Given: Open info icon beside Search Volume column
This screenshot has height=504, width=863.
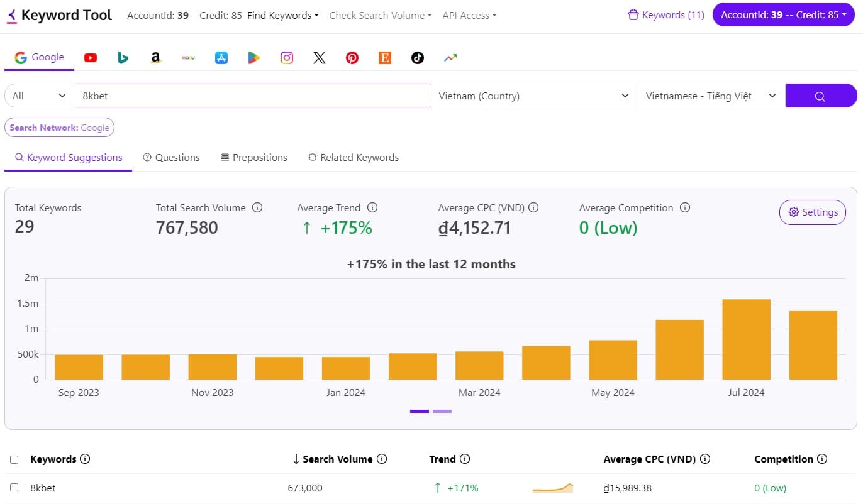Looking at the screenshot, I should point(381,459).
